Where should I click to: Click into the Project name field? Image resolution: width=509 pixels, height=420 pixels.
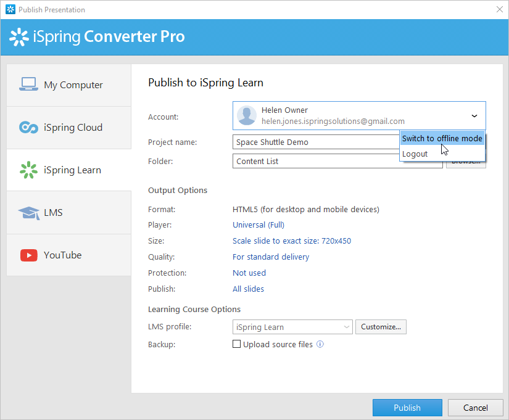click(x=316, y=142)
